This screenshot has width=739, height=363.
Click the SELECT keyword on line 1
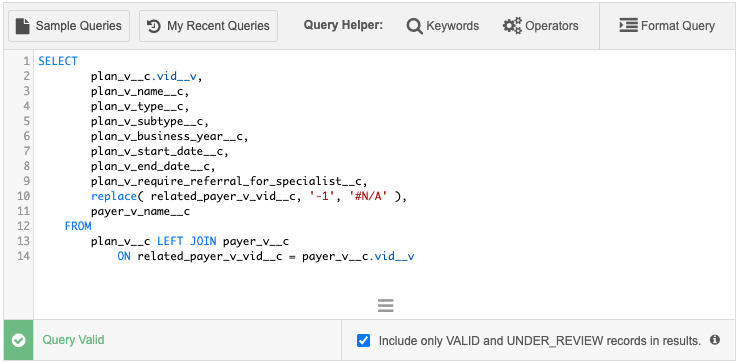pyautogui.click(x=58, y=61)
